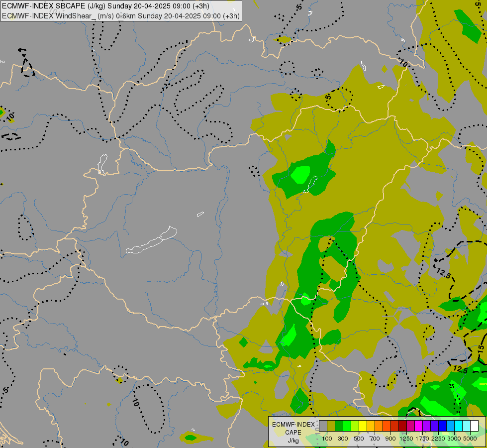Select the olive swatch in the CAPE legend
This screenshot has height=448, width=487.
(x=331, y=426)
